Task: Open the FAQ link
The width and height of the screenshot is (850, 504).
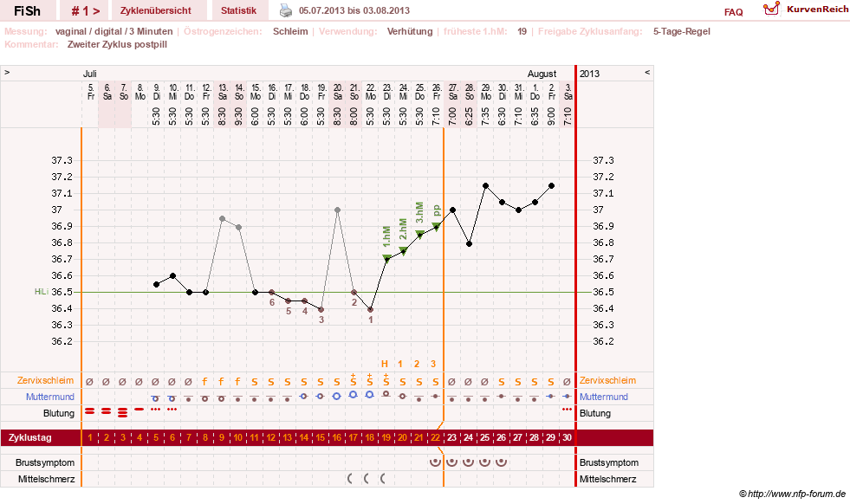Action: click(x=733, y=12)
